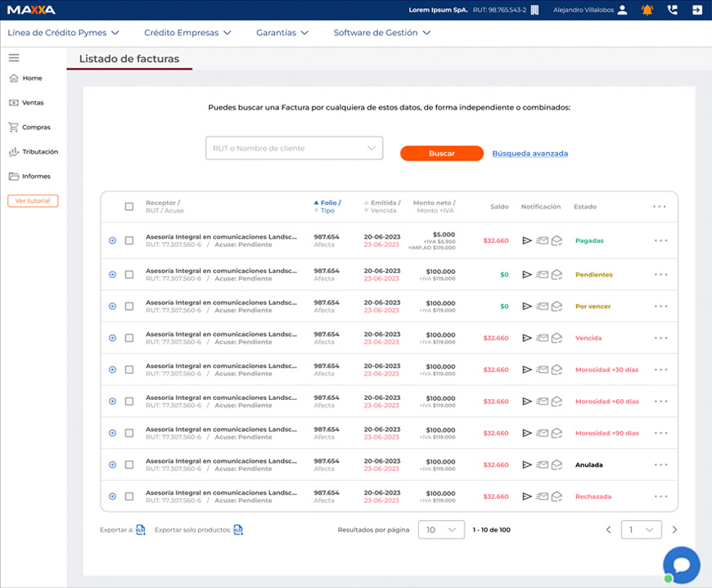Screen dimensions: 712x588
Task: Click '1 - 10 de 100' results count
Action: point(491,529)
